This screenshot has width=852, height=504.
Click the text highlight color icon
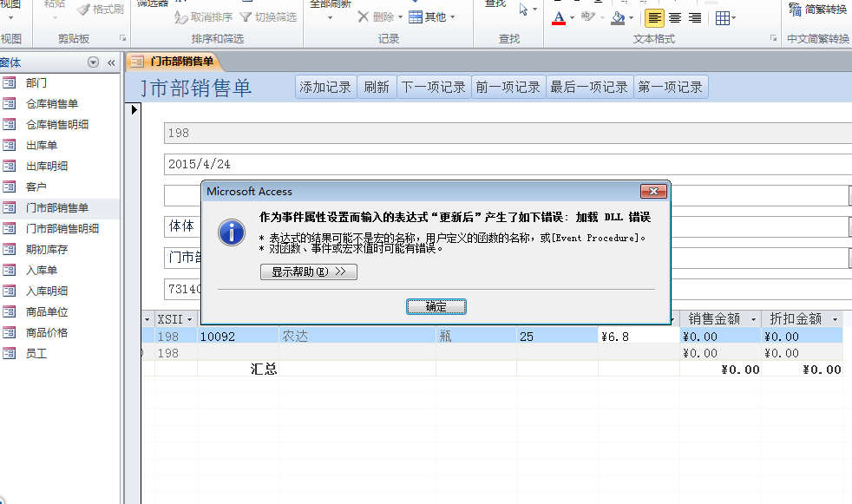tap(587, 16)
